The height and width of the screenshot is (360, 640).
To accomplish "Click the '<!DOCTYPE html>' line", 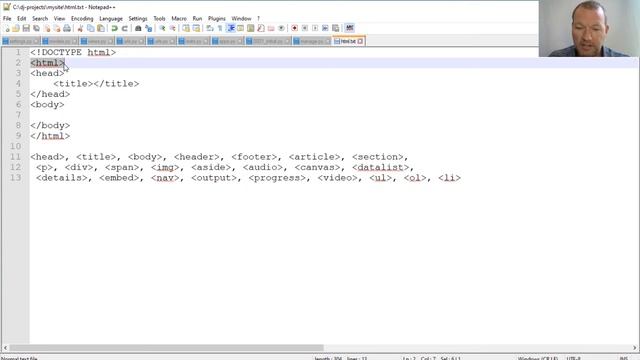I will (x=73, y=52).
